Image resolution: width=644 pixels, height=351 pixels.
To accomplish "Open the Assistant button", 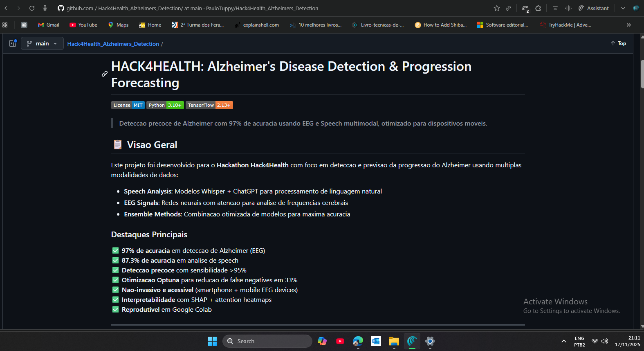I will [x=594, y=8].
